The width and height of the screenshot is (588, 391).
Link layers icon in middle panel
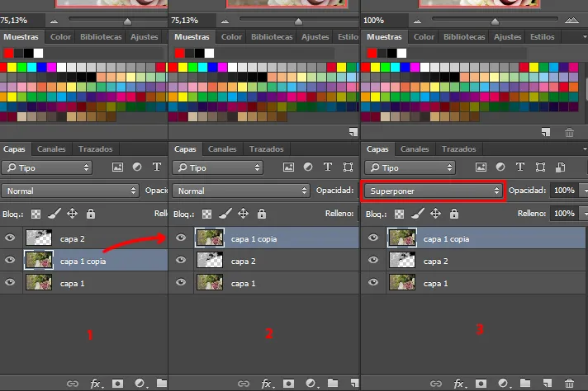tap(244, 383)
